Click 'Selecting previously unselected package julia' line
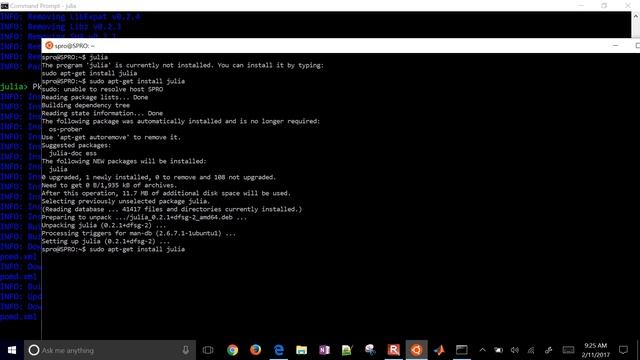 click(x=126, y=201)
